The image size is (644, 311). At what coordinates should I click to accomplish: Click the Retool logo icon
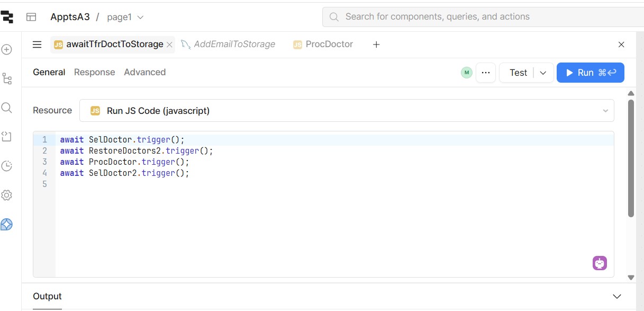click(7, 17)
